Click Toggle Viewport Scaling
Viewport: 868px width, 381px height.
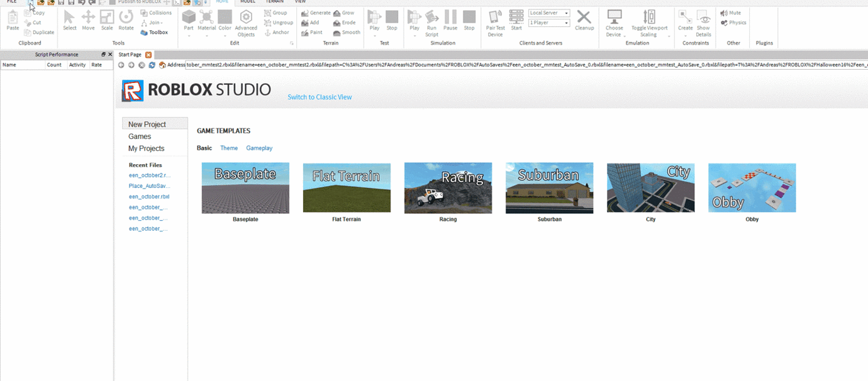point(649,23)
